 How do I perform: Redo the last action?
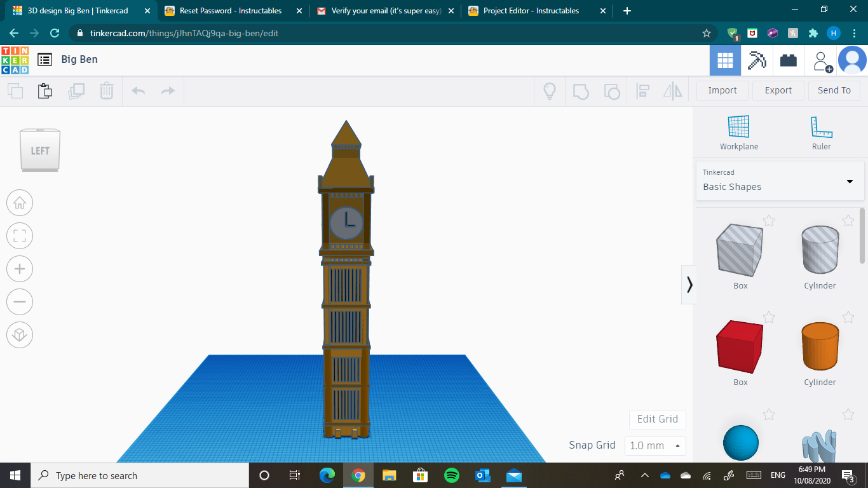point(168,91)
